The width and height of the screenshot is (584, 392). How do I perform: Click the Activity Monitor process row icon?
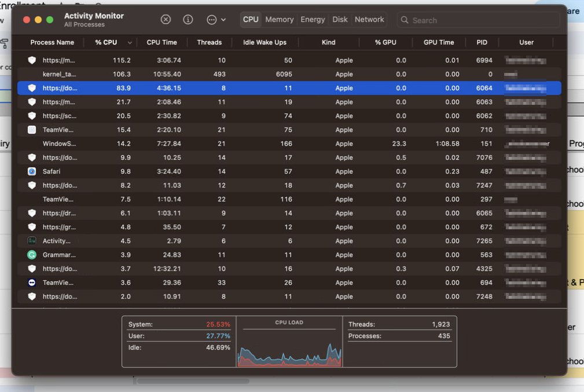pos(32,241)
